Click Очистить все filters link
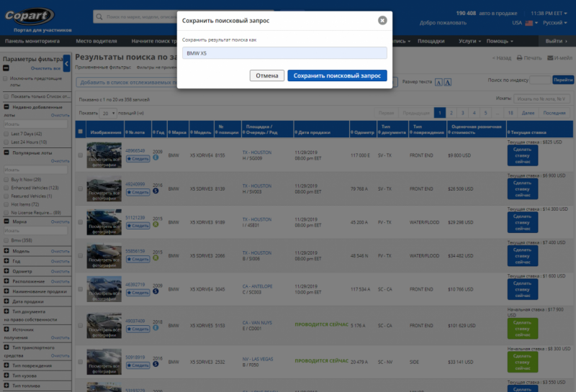The image size is (576, 392). click(45, 68)
